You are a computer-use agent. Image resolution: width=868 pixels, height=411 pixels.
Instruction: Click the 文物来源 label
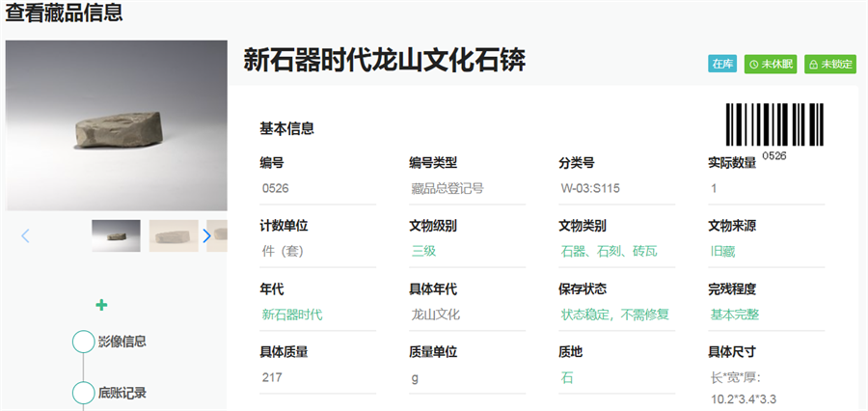pyautogui.click(x=732, y=226)
